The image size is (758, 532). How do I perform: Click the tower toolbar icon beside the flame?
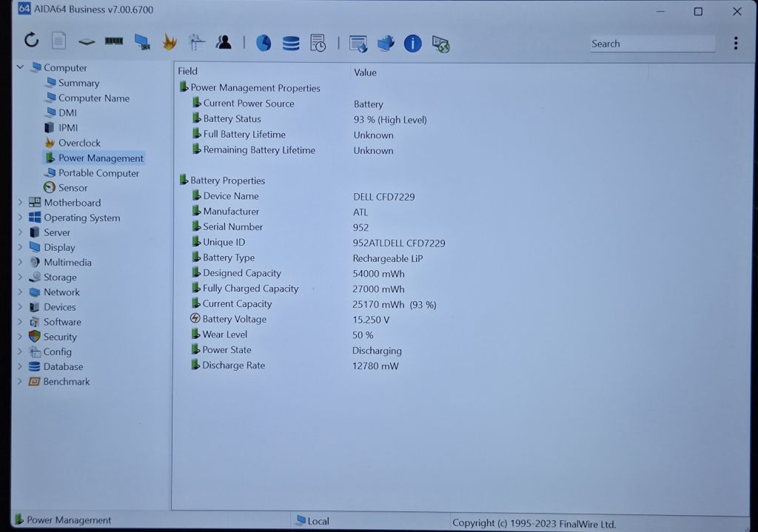(x=197, y=42)
